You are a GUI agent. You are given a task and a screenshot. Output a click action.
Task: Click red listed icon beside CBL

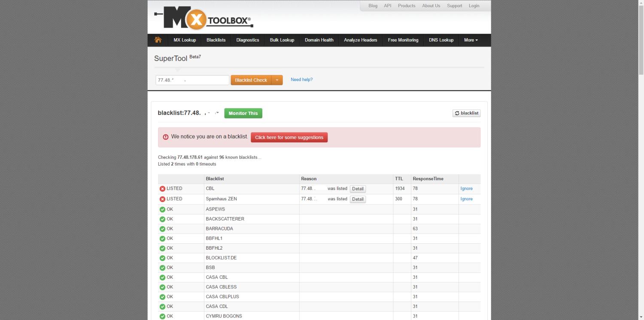point(162,189)
